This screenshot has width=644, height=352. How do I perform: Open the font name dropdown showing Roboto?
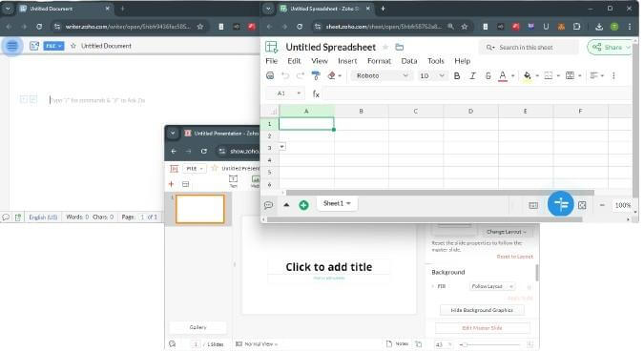[382, 75]
